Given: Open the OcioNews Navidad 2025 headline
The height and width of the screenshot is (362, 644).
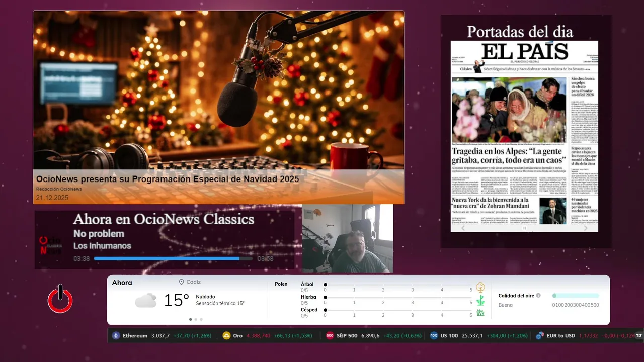Looking at the screenshot, I should pyautogui.click(x=168, y=179).
